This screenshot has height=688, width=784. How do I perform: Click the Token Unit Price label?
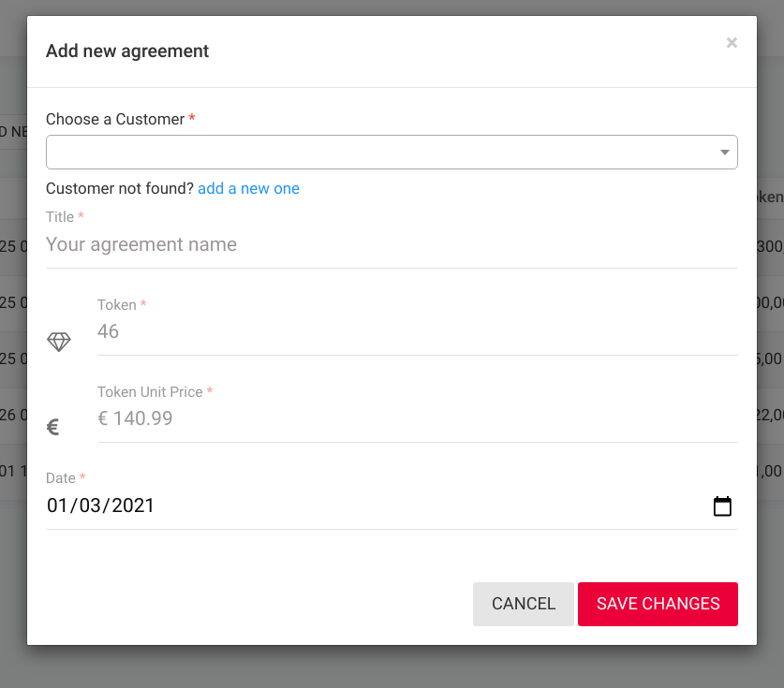point(150,391)
